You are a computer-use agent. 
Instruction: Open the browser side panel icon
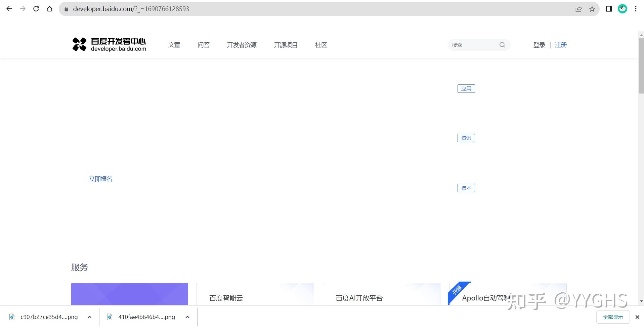608,9
